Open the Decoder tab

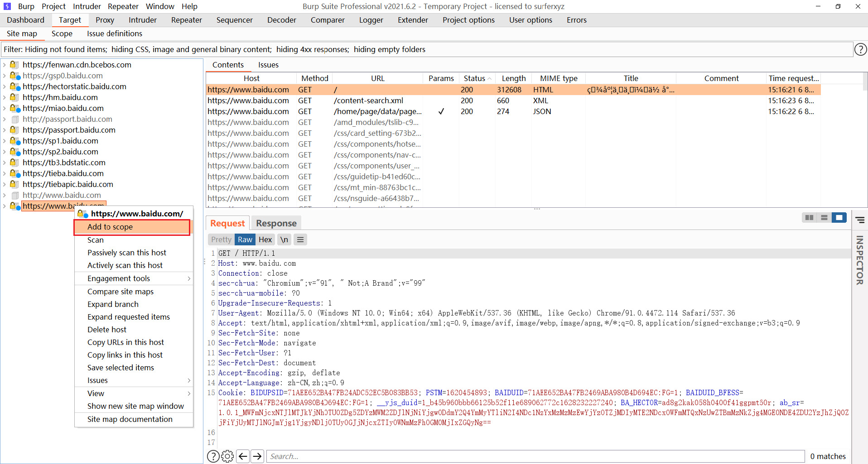tap(282, 20)
